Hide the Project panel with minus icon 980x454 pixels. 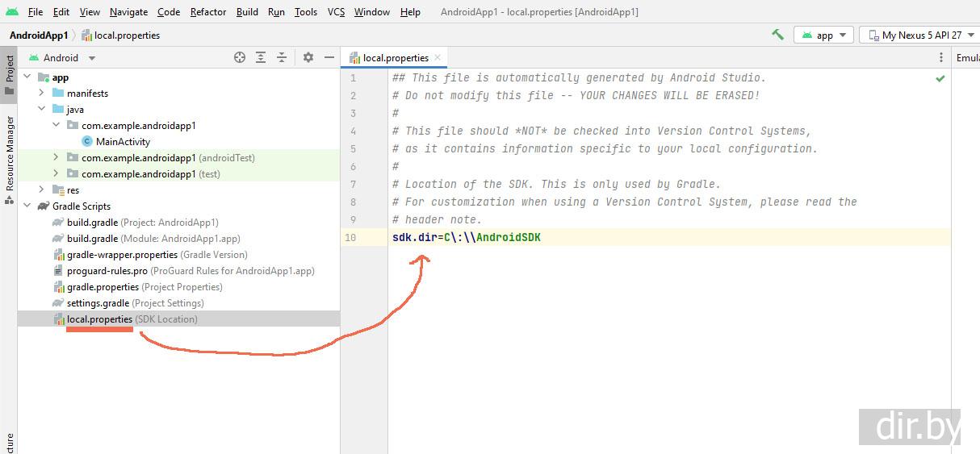coord(329,57)
